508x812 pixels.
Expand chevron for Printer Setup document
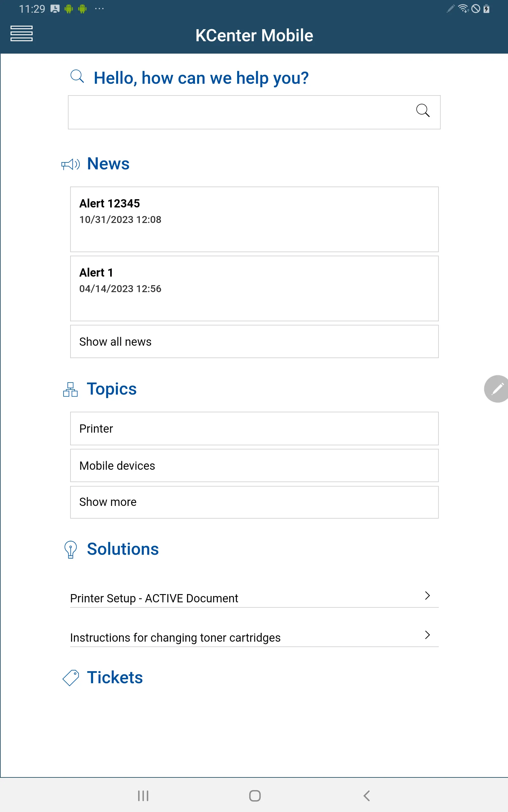tap(427, 596)
